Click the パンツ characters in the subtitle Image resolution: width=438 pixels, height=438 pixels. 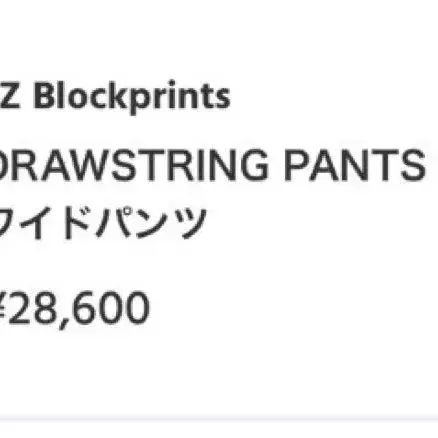(152, 223)
